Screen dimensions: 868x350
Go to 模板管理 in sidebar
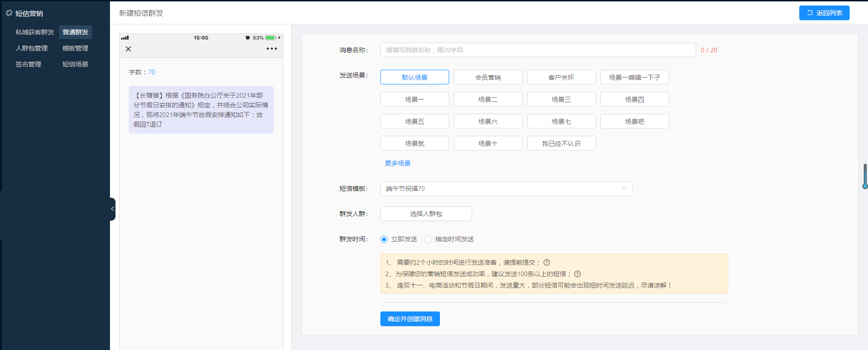click(76, 48)
